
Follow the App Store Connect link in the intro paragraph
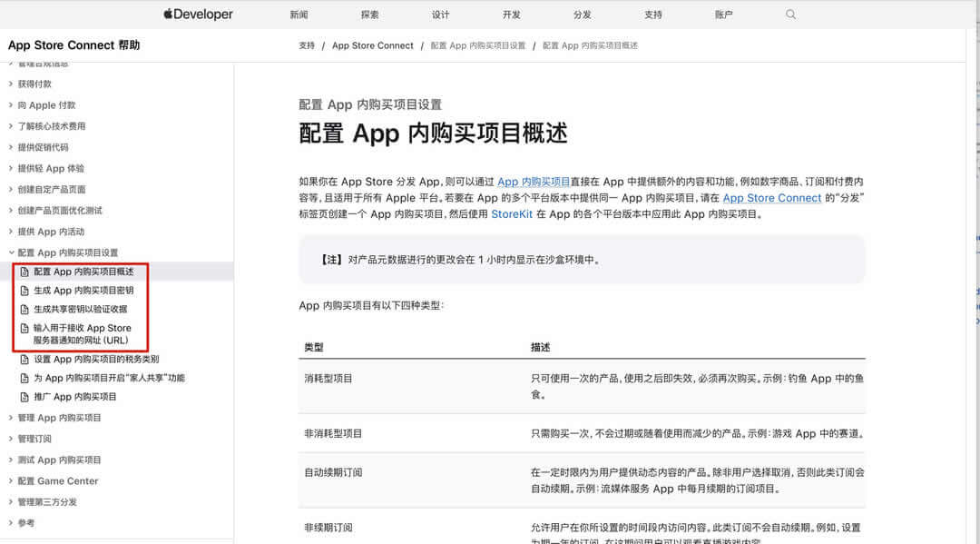(x=772, y=198)
